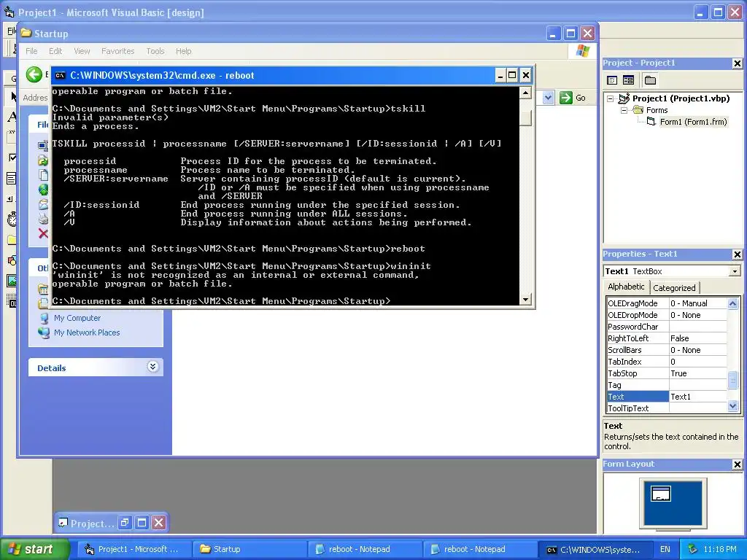Select PasswordChar property row
747x560 pixels.
click(667, 327)
